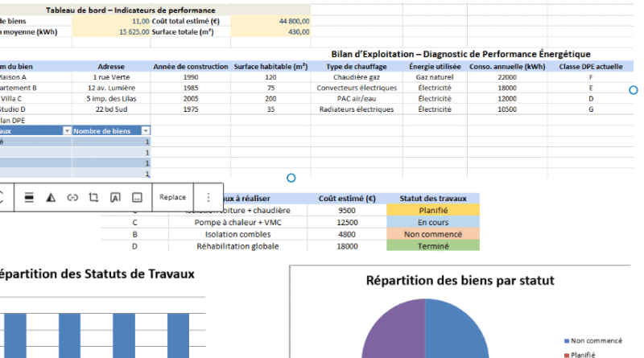
Task: Select the Type de chauffage header
Action: tap(357, 67)
